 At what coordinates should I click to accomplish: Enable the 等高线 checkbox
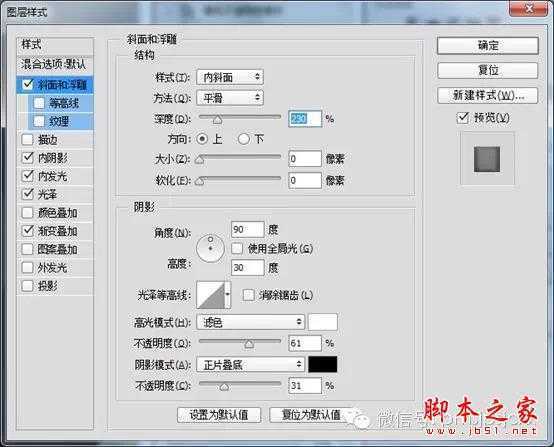(39, 103)
